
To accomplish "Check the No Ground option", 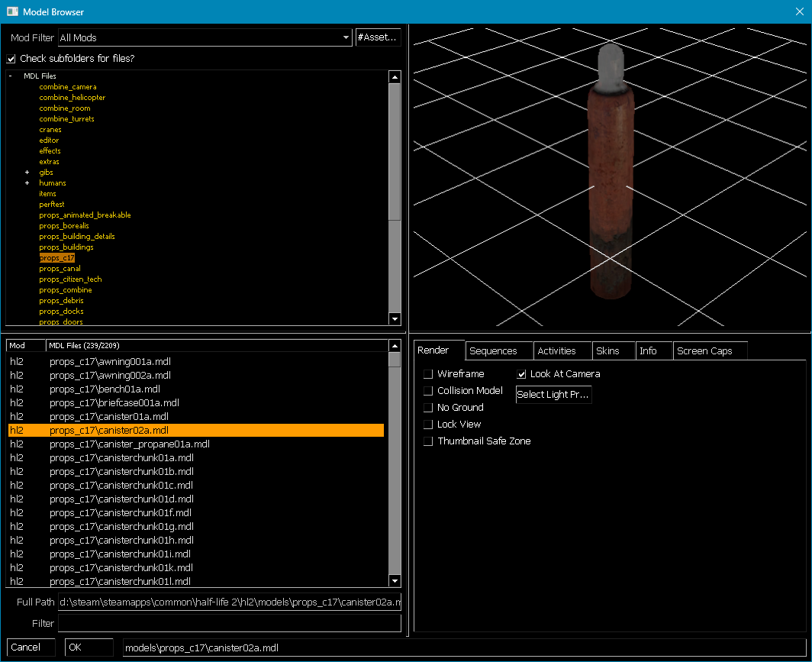I will (428, 408).
